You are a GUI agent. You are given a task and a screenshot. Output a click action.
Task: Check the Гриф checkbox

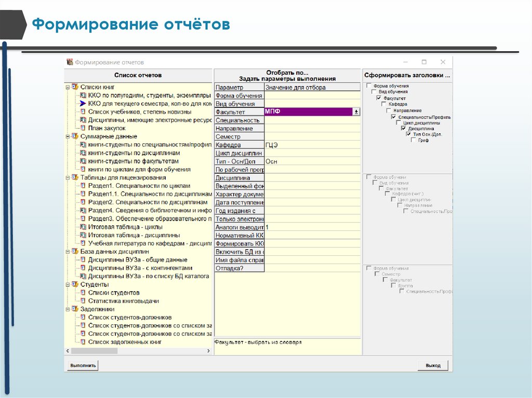tap(413, 140)
